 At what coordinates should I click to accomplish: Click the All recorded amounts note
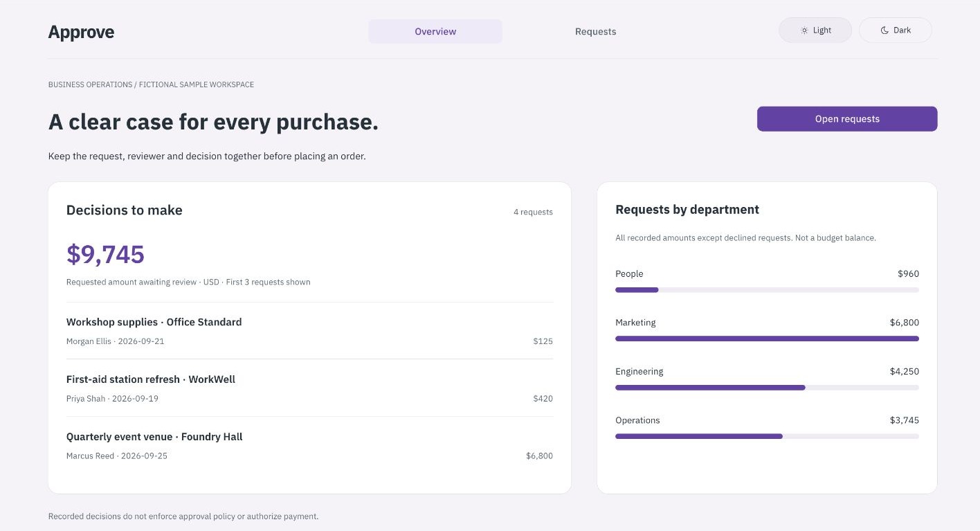(x=745, y=238)
